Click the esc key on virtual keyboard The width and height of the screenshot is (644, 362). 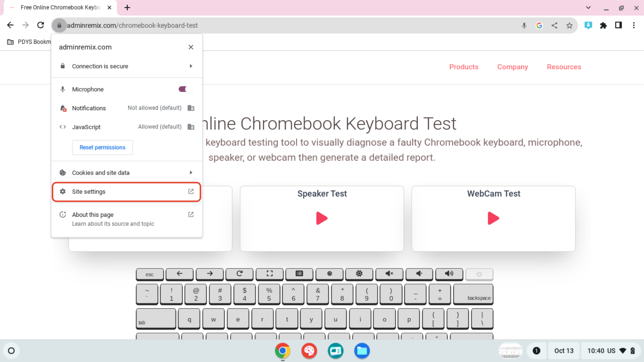(150, 274)
